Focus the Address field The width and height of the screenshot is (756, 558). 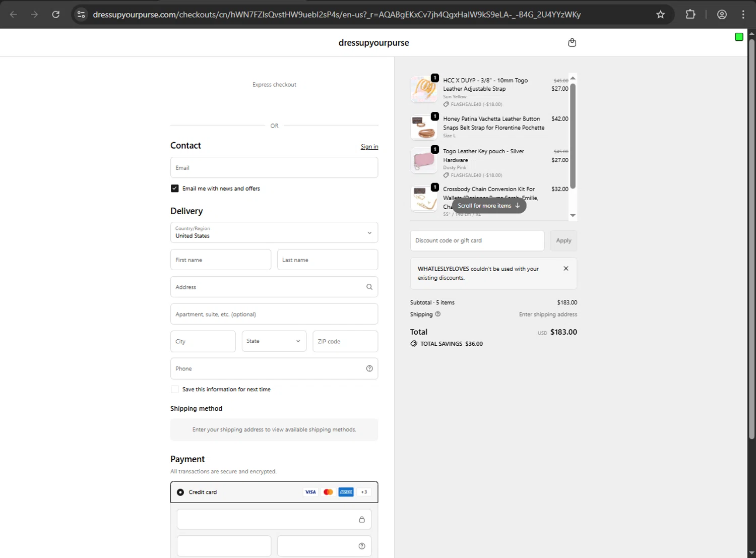click(x=274, y=287)
